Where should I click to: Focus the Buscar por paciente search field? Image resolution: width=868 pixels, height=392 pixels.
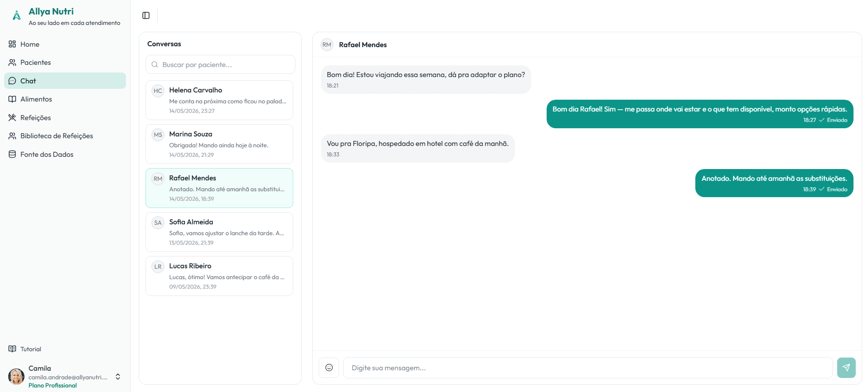coord(220,64)
